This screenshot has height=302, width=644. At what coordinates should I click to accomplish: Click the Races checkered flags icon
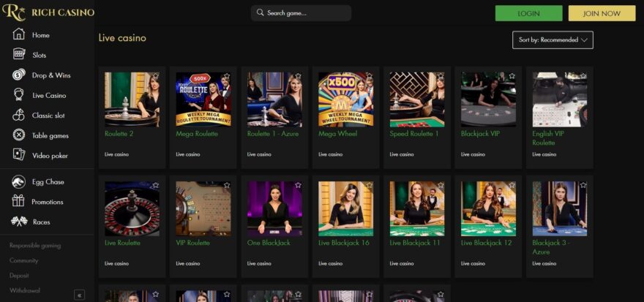(19, 222)
